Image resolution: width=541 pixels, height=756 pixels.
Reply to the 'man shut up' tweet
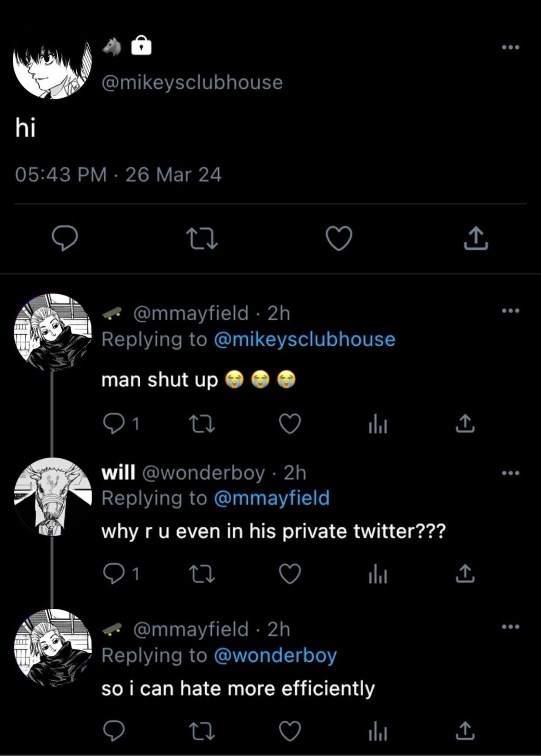pyautogui.click(x=114, y=424)
